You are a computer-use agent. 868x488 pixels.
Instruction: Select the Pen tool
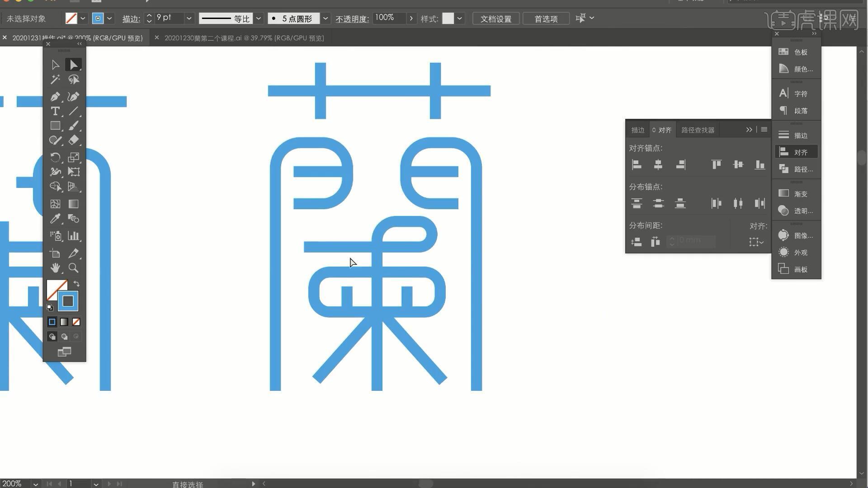(56, 96)
